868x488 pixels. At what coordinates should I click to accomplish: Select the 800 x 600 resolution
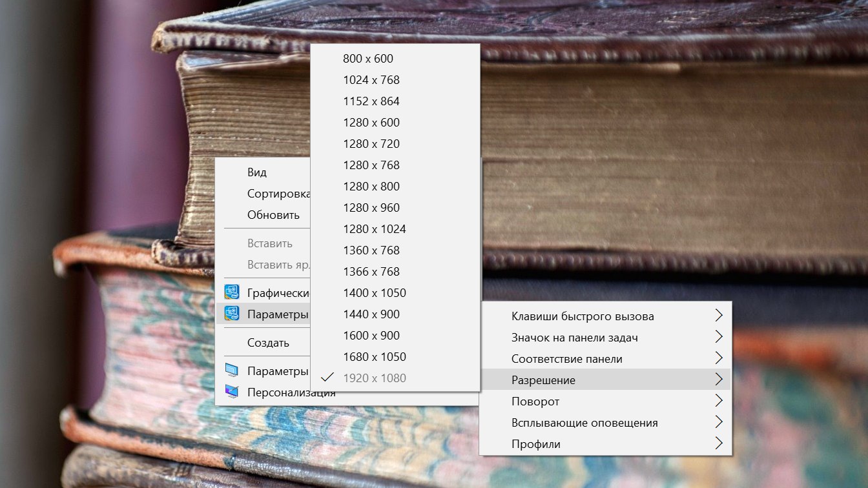395,59
